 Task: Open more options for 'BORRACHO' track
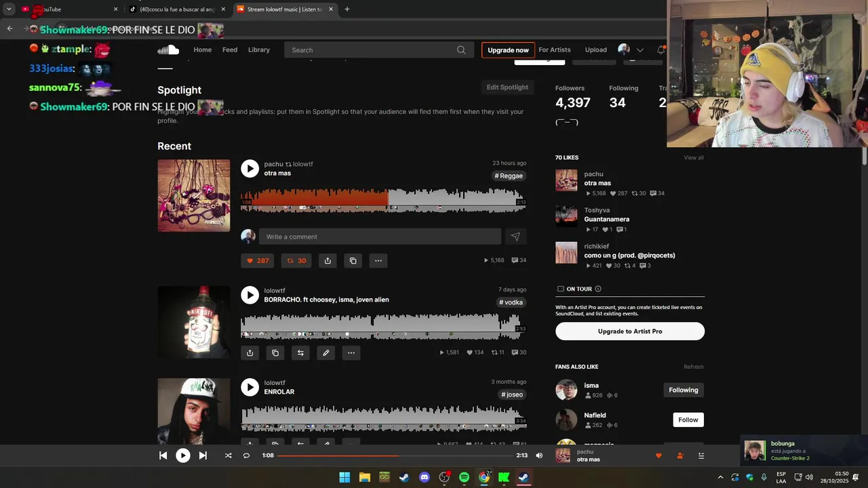pyautogui.click(x=351, y=352)
